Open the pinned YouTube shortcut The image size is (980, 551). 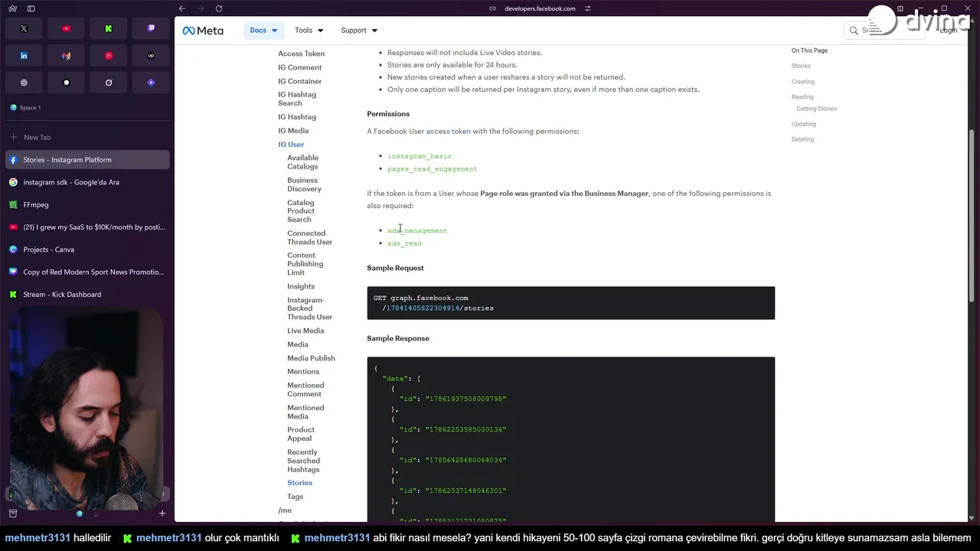click(x=66, y=28)
